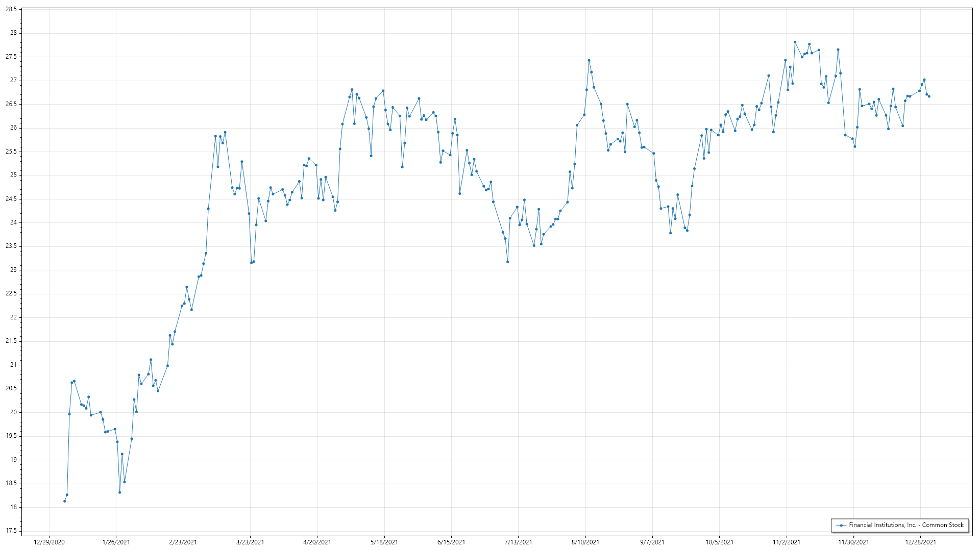Select the 3/23/2021 date label
Screen dimensions: 980x551
pos(250,542)
